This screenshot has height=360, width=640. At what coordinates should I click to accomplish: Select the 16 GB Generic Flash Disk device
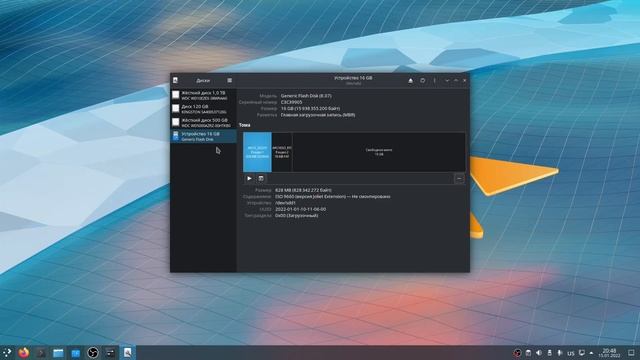point(203,136)
